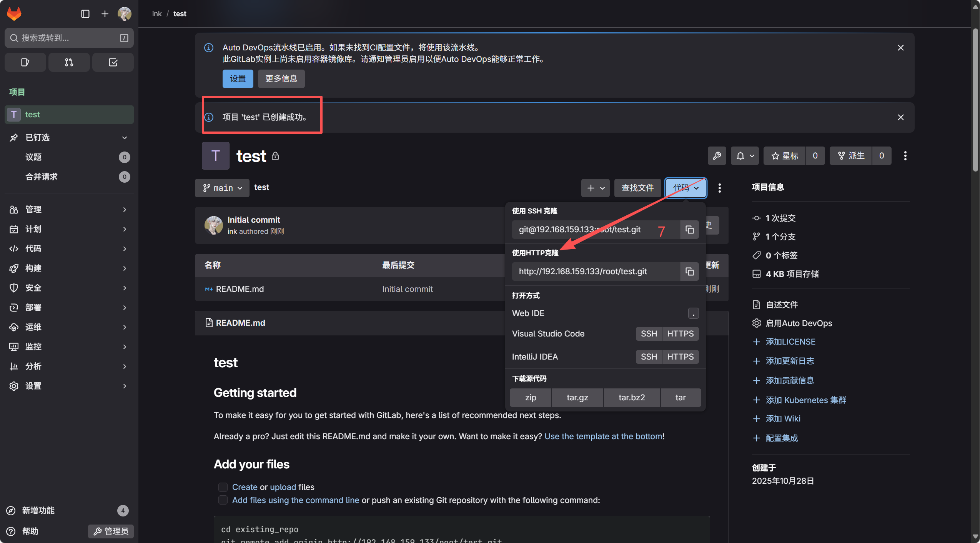
Task: Copy the HTTP clone URL
Action: (x=689, y=271)
